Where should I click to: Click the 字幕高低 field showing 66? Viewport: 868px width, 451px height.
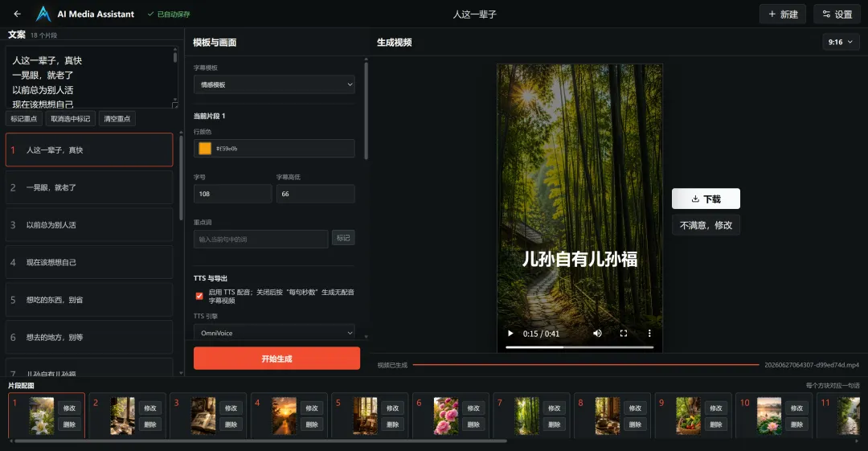316,194
